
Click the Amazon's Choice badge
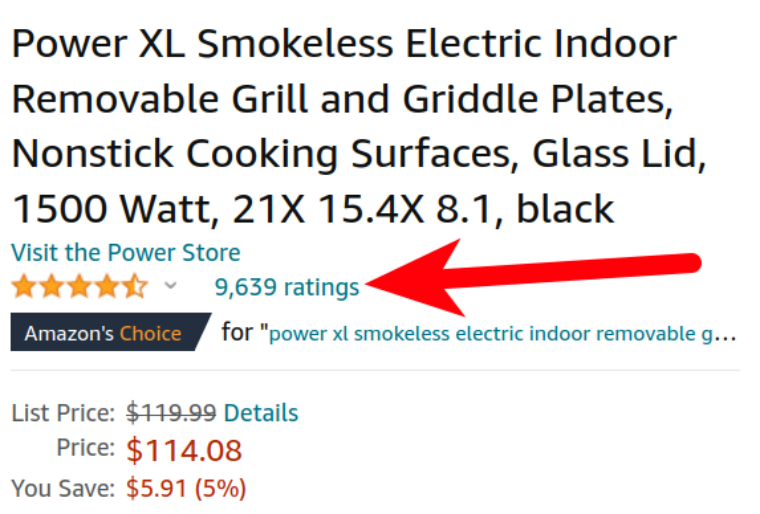[x=111, y=332]
